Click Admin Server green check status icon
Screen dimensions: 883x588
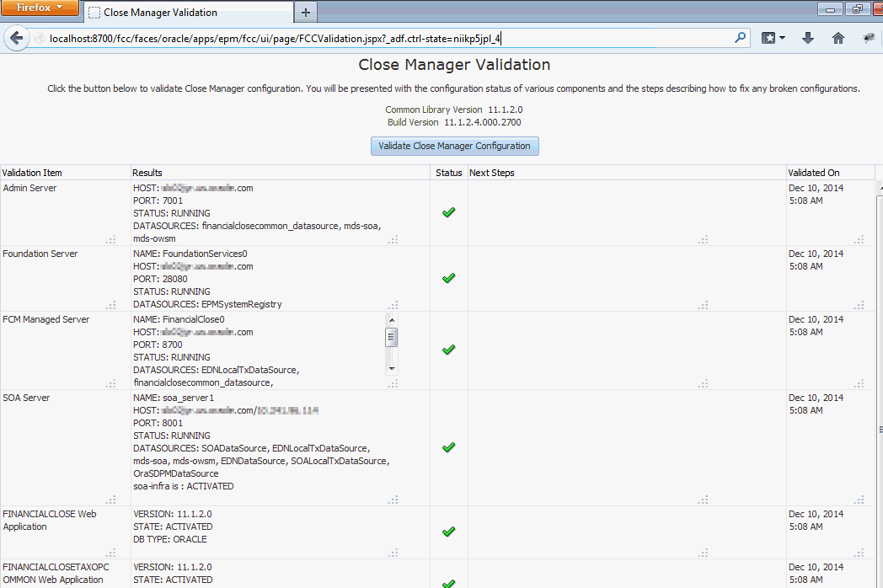(449, 212)
